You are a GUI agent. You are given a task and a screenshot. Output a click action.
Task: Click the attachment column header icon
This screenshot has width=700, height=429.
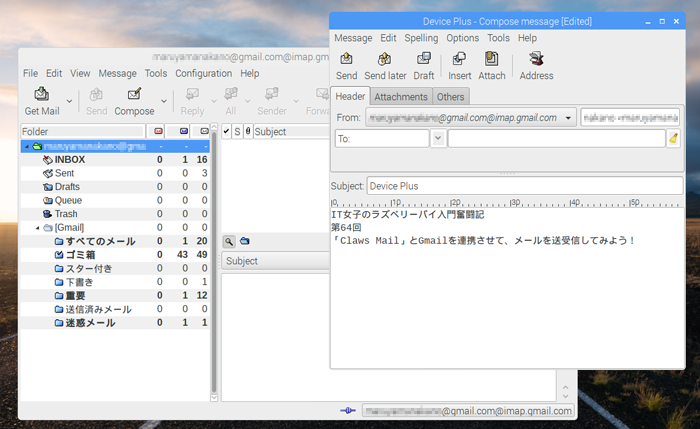[248, 131]
